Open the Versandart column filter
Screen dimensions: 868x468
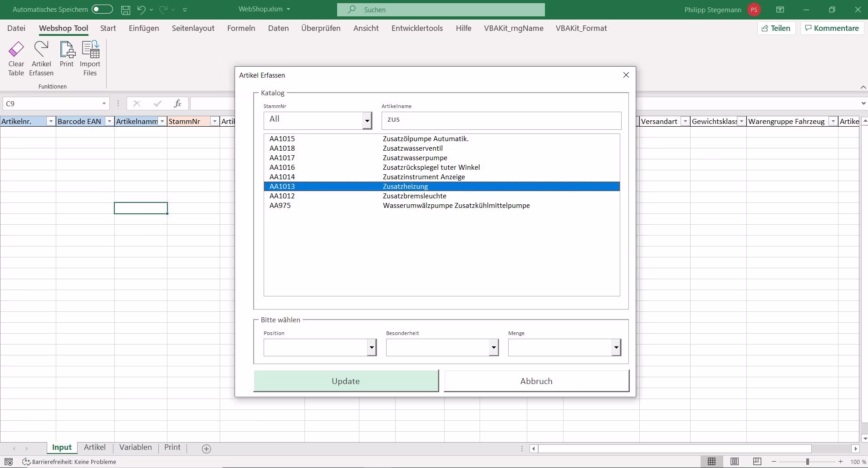pyautogui.click(x=685, y=121)
